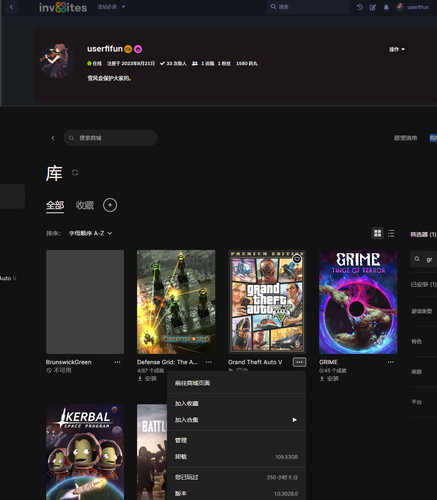
Task: Click the 33 次助人 helped count
Action: point(173,63)
